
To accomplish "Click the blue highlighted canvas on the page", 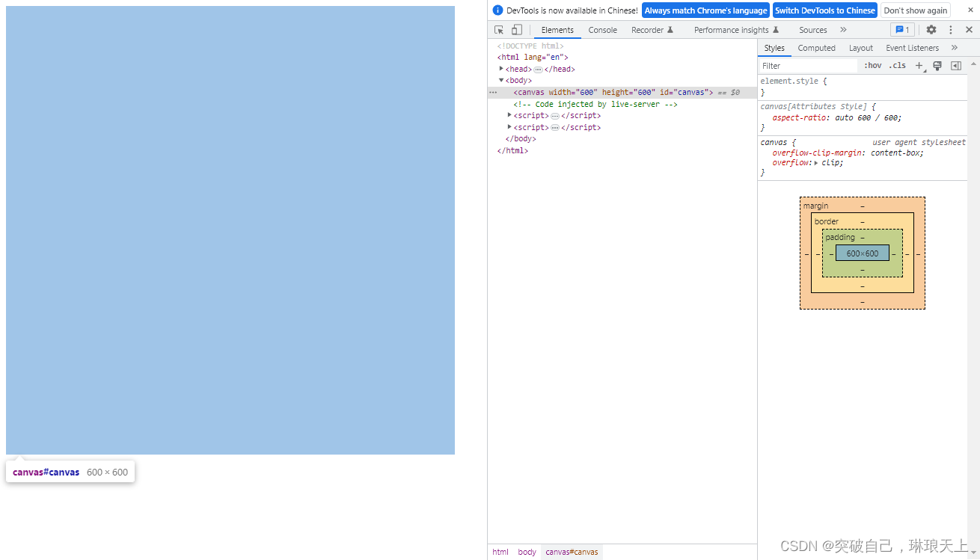I will (x=230, y=230).
